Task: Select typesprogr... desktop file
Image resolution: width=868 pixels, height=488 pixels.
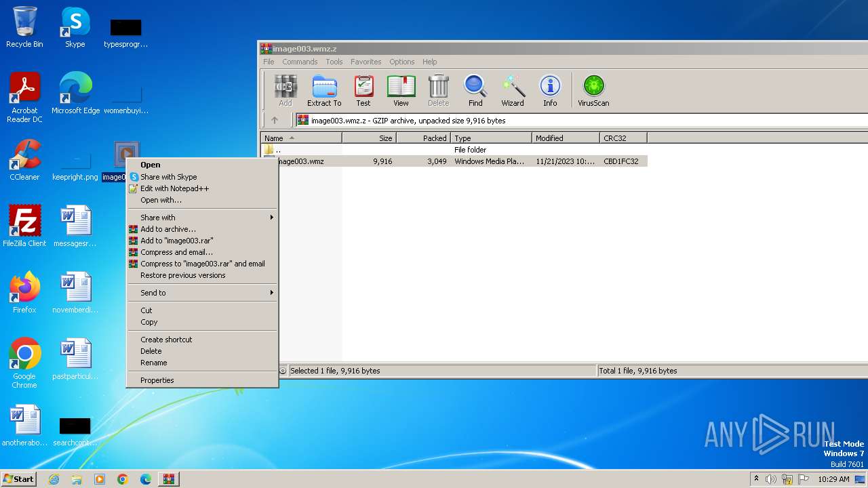Action: [x=125, y=33]
